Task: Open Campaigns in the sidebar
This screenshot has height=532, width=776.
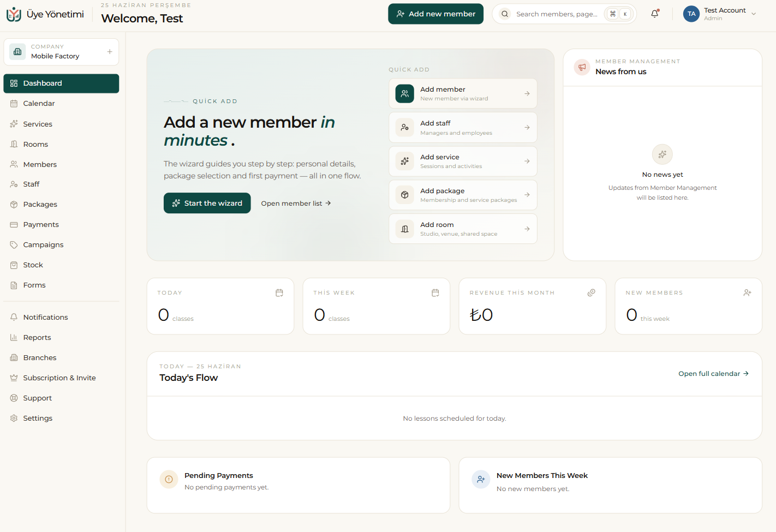Action: 61,245
